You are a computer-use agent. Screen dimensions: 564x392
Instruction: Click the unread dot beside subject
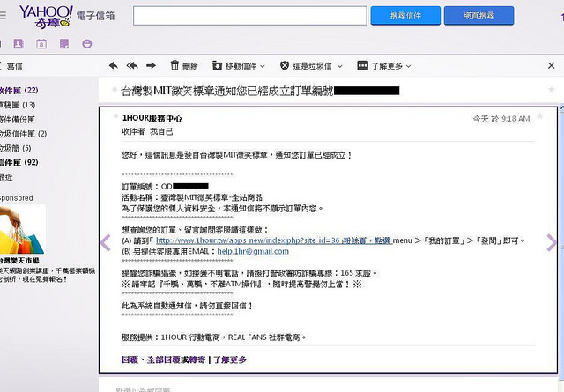tap(115, 89)
